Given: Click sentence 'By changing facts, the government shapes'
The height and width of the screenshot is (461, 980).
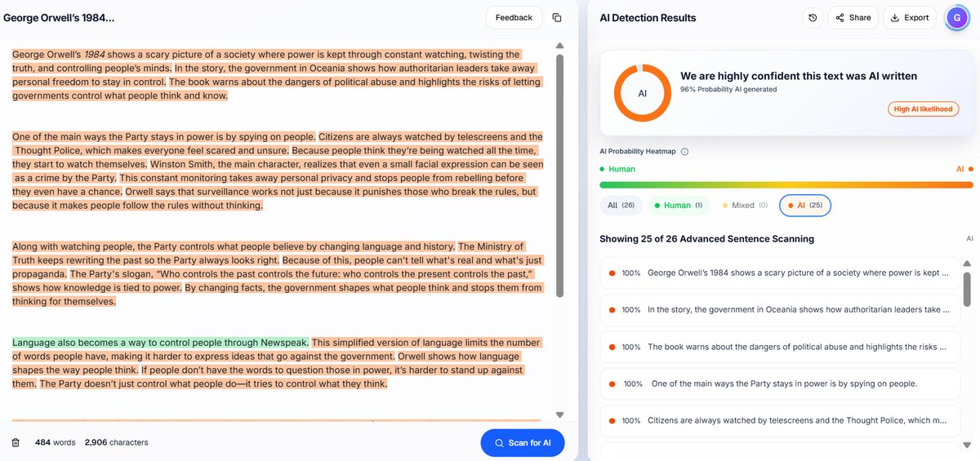Looking at the screenshot, I should coord(278,295).
